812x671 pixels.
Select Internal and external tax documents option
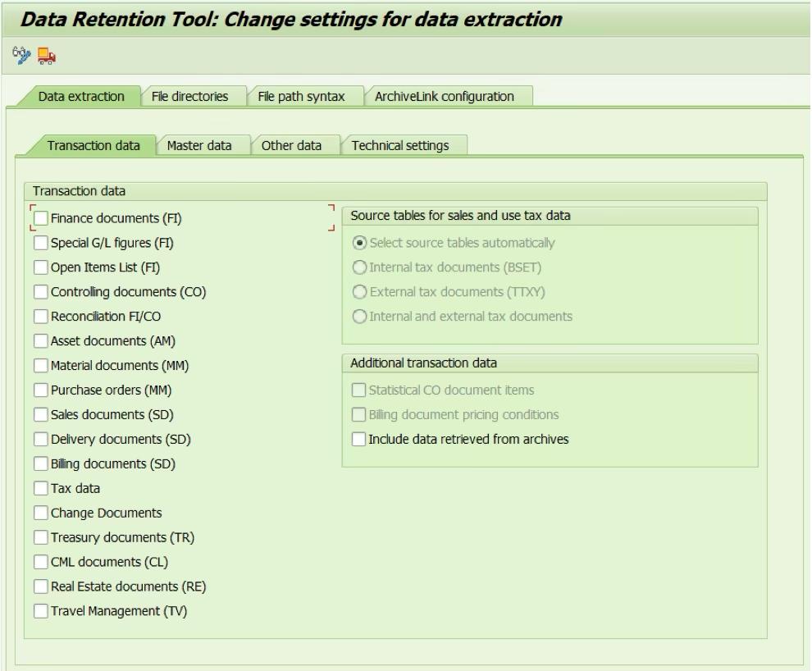tap(358, 316)
